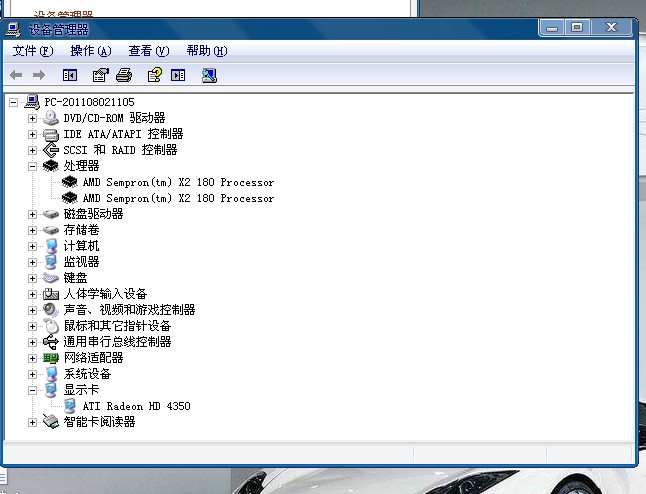Expand the 网络适配器 node
This screenshot has width=646, height=494.
point(32,358)
